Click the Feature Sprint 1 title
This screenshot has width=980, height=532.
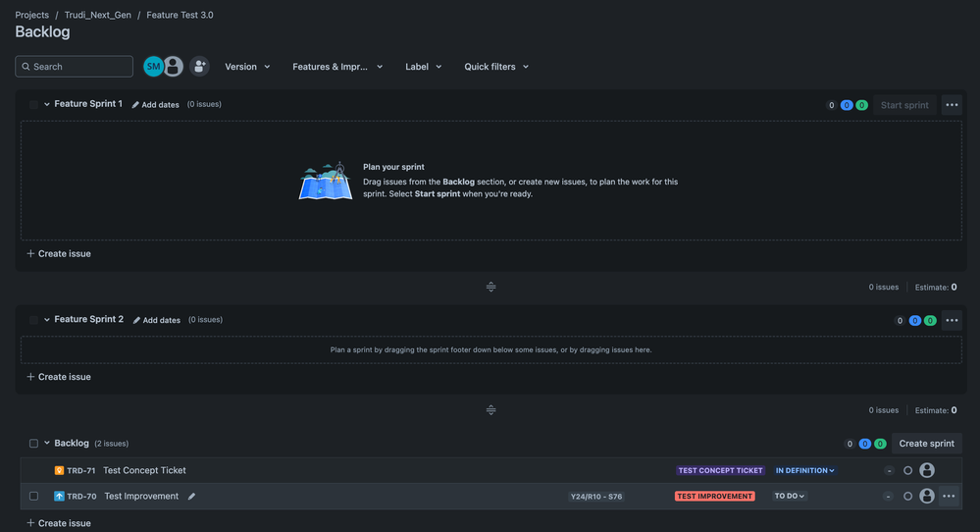(x=88, y=104)
